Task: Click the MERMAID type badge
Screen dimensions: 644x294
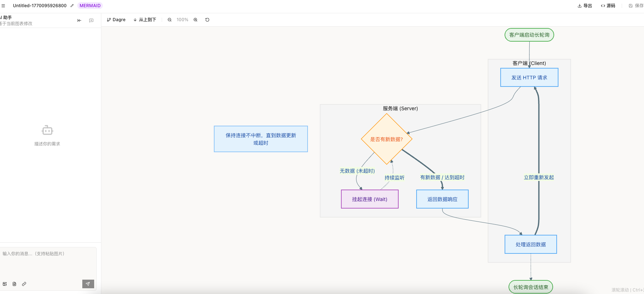Action: pos(90,6)
